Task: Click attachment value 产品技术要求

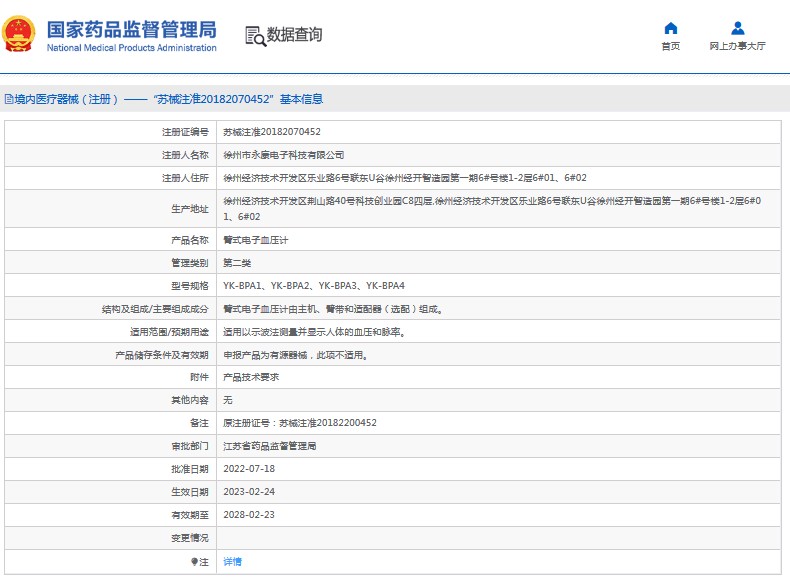Action: (x=250, y=377)
